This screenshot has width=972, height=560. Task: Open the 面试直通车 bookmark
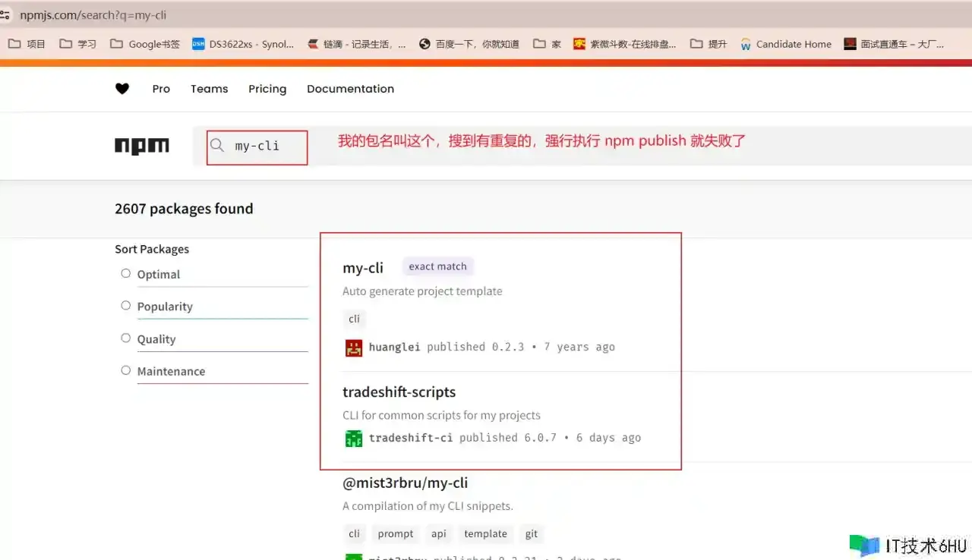(x=895, y=44)
